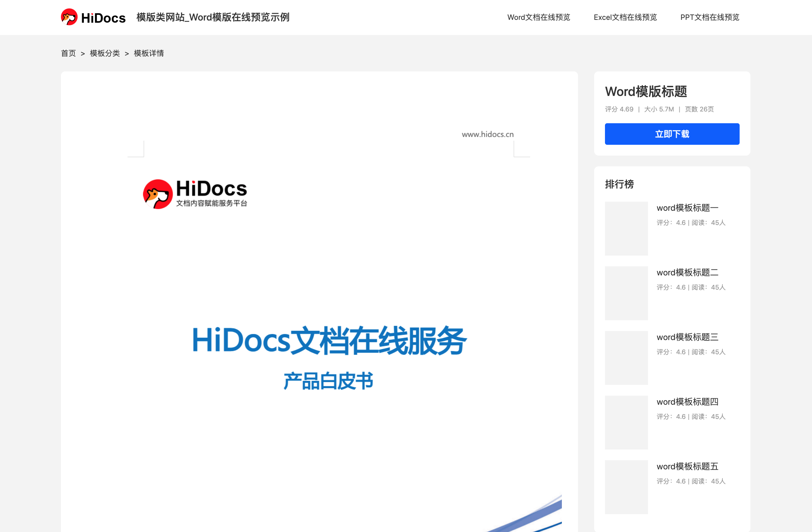Open Word文档在线预览 nav item
The width and height of the screenshot is (812, 532).
click(538, 18)
